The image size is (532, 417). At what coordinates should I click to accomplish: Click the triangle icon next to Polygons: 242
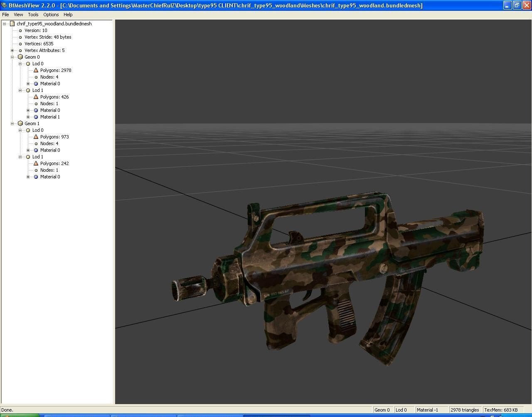pos(36,163)
